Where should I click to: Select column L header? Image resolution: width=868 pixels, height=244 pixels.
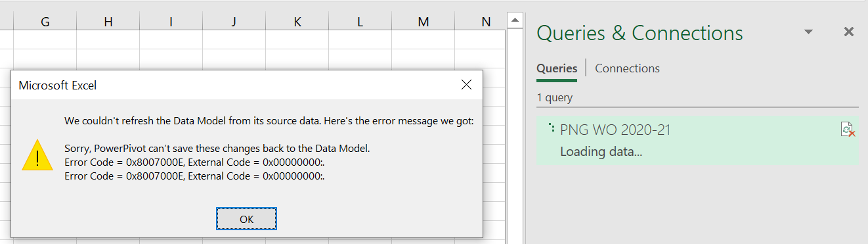click(x=360, y=22)
